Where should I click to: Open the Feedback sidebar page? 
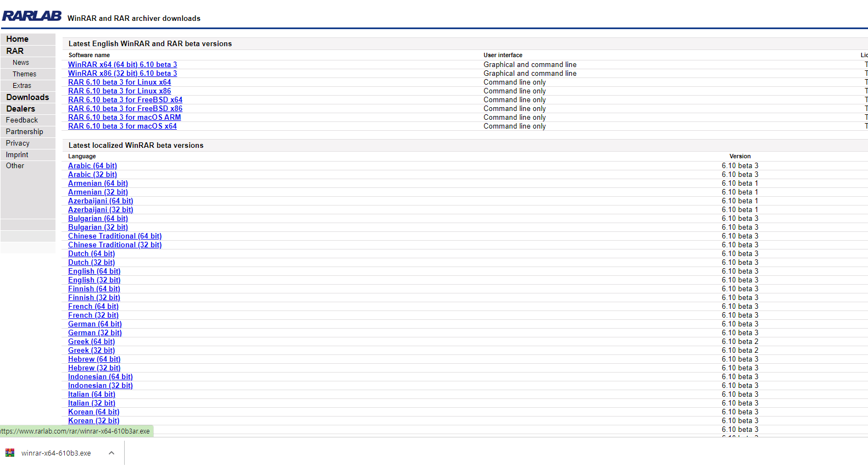coord(22,120)
